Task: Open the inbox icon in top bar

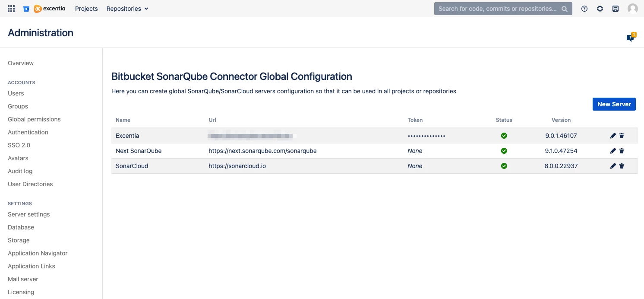Action: tap(616, 8)
